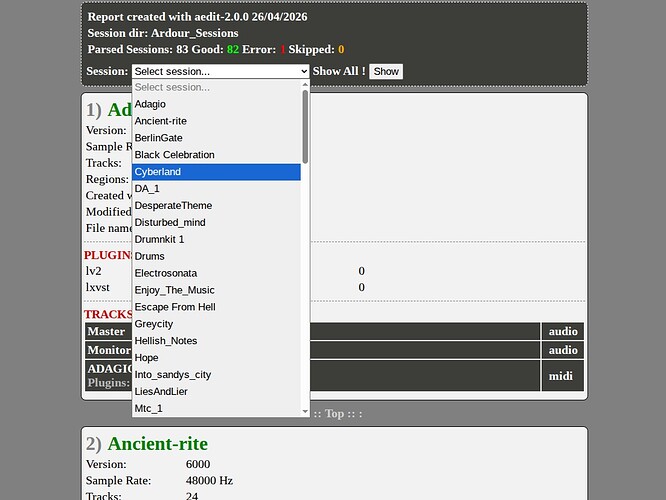
Task: Choose LiesAndLier session option
Action: 216,392
